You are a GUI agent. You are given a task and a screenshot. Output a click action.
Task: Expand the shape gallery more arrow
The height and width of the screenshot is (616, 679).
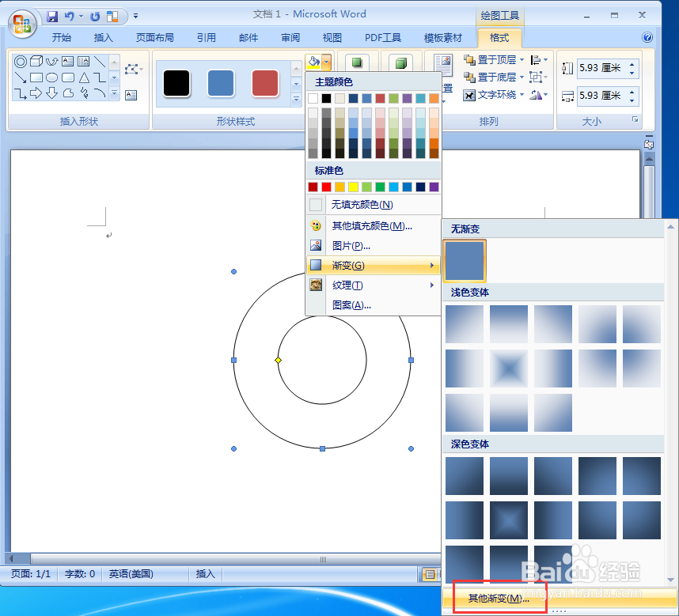pos(114,93)
